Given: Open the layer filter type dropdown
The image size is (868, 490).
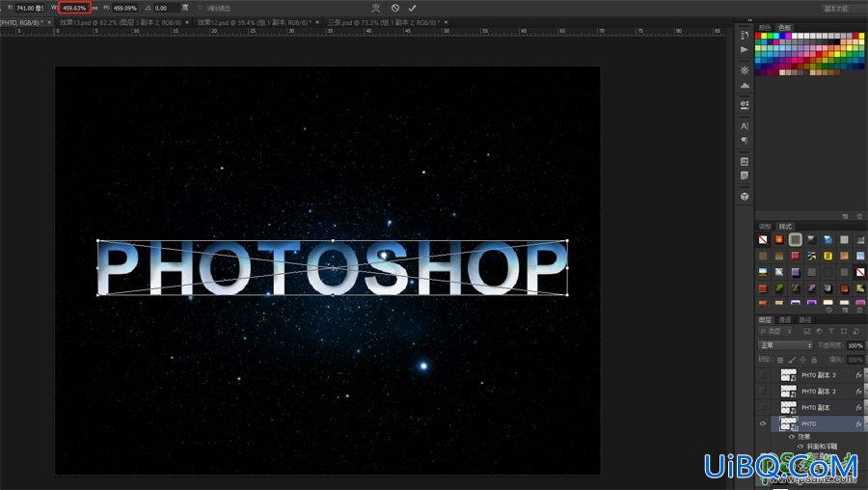Looking at the screenshot, I should 775,331.
